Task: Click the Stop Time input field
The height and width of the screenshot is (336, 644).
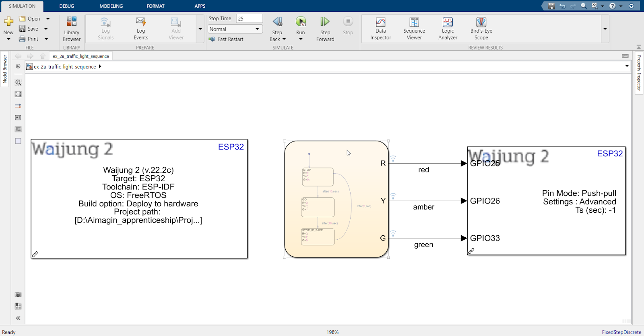Action: [249, 19]
